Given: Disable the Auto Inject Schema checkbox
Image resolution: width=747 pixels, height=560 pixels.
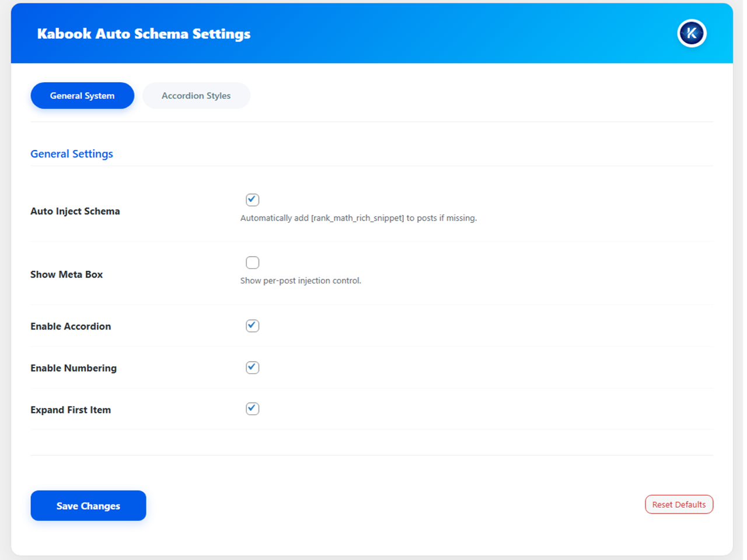Looking at the screenshot, I should [x=252, y=199].
